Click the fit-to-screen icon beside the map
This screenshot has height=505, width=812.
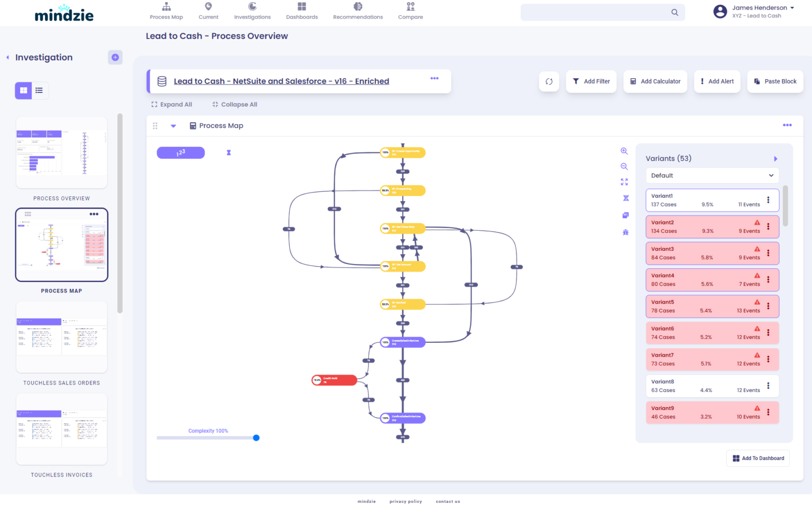click(624, 182)
